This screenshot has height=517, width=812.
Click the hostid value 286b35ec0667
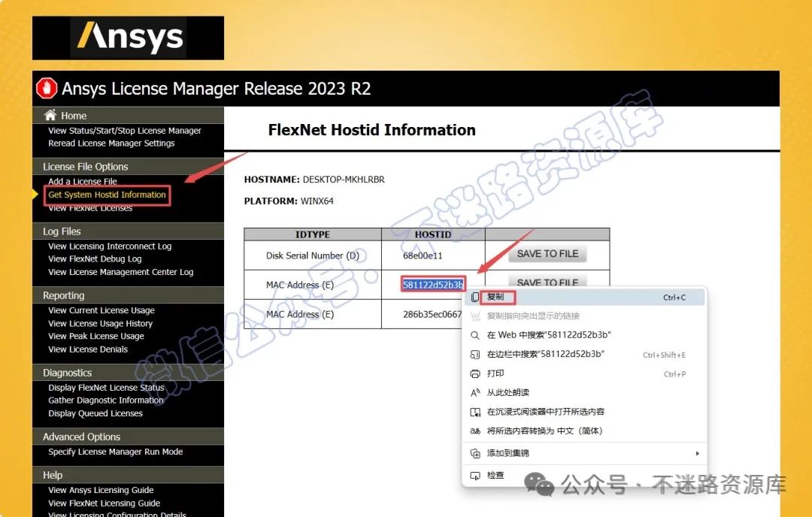pyautogui.click(x=432, y=314)
